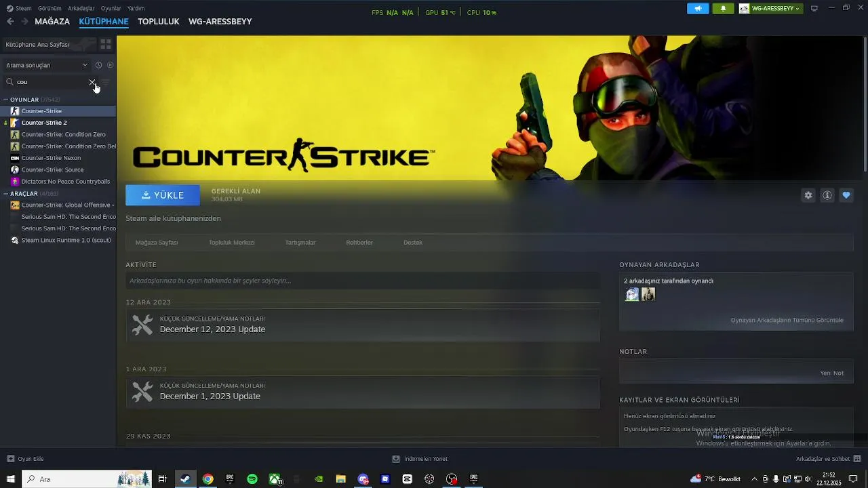Viewport: 868px width, 488px height.
Task: Go to MAĞAZA tab
Action: (x=52, y=21)
